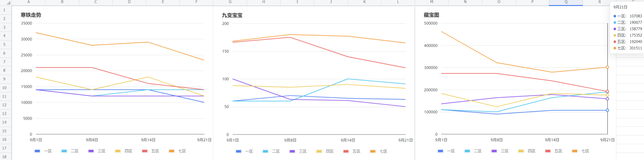
Task: Select column G header
Action: (x=230, y=2)
